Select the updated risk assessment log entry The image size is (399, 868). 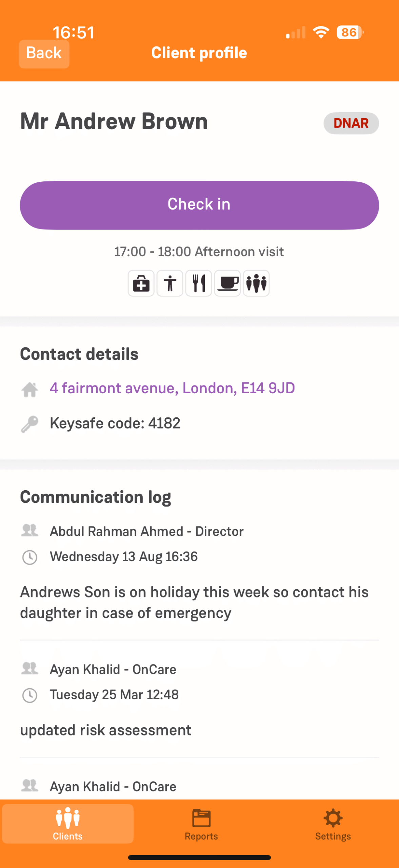(106, 730)
